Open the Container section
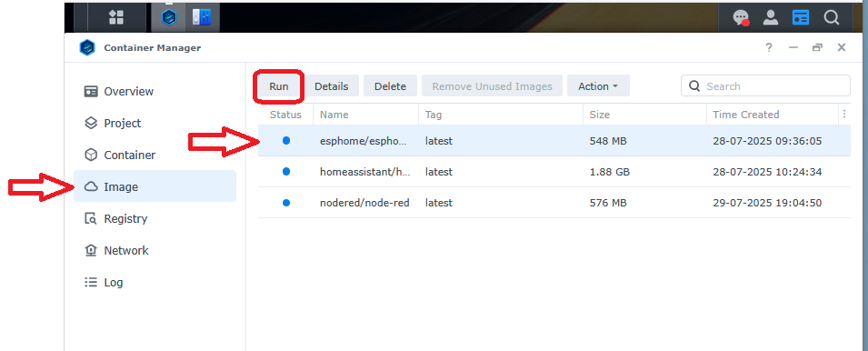The width and height of the screenshot is (868, 351). pos(155,155)
